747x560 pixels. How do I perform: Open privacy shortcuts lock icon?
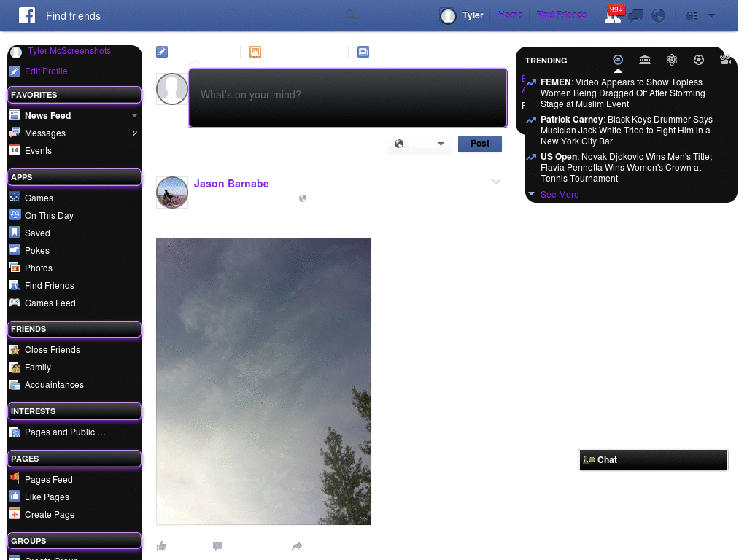coord(692,16)
